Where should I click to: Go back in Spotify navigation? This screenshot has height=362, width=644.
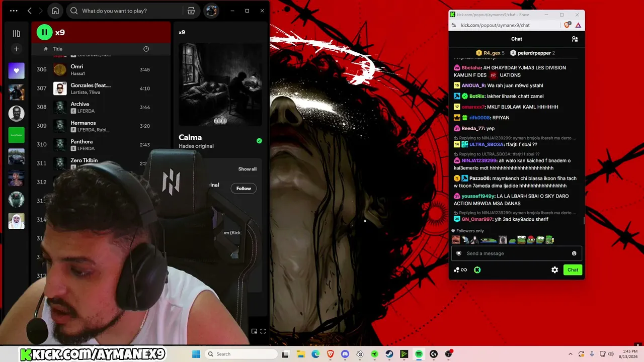[x=30, y=11]
